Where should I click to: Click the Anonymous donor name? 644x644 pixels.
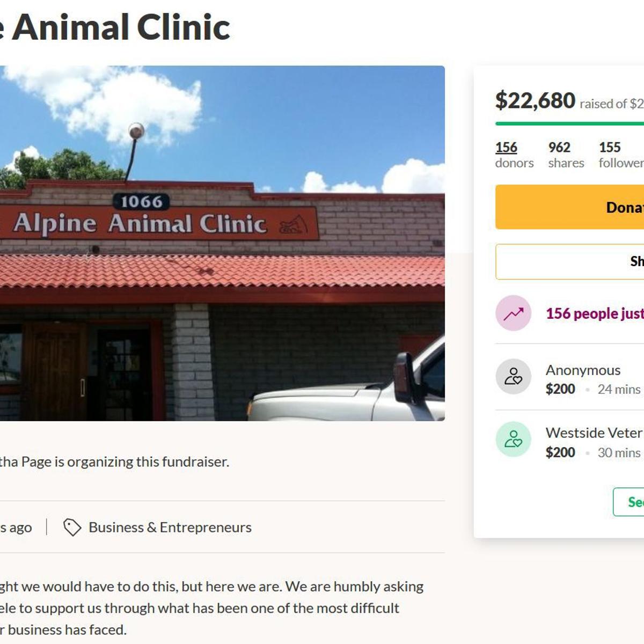(x=583, y=370)
